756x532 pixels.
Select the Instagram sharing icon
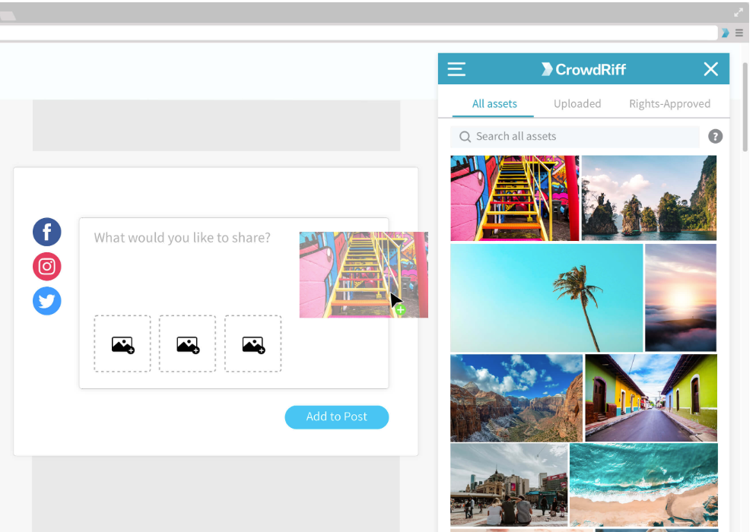(46, 267)
